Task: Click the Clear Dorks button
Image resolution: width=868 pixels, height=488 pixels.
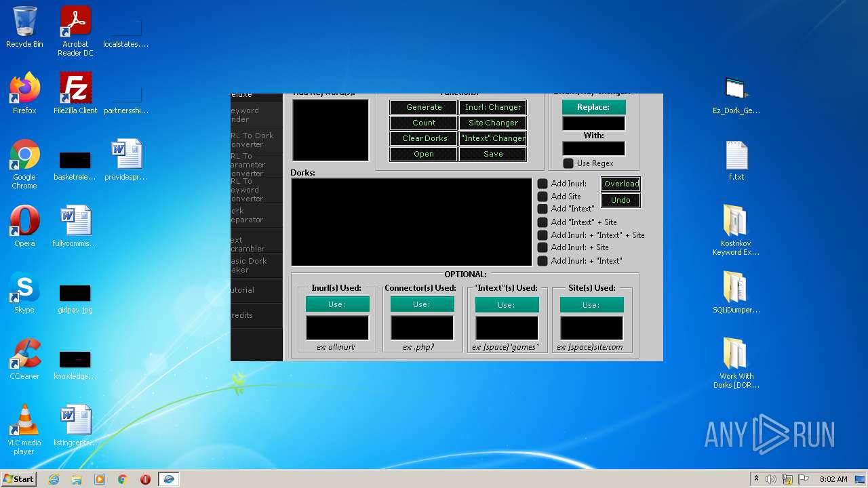Action: [424, 138]
